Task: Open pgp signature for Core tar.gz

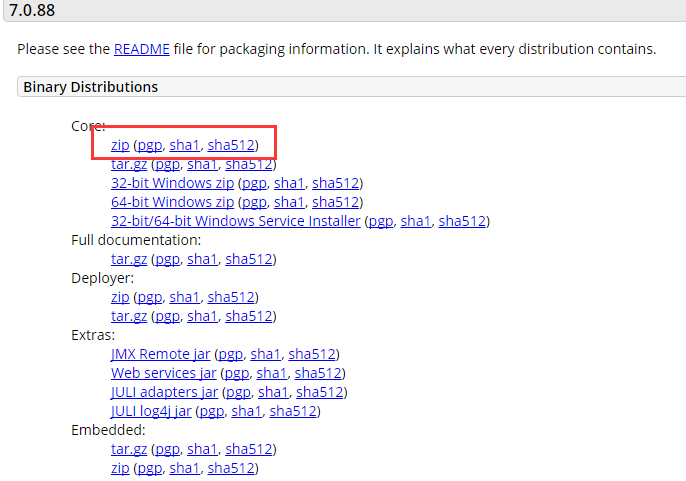Action: coord(168,164)
